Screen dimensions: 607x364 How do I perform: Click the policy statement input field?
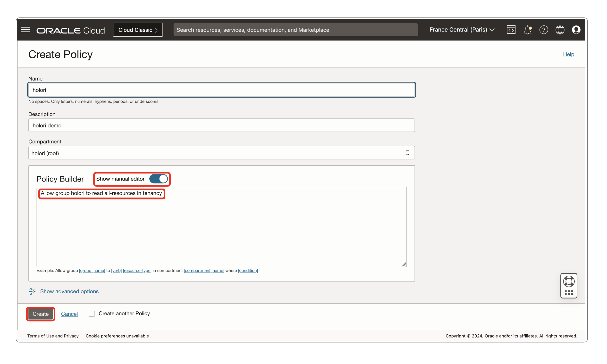click(221, 227)
